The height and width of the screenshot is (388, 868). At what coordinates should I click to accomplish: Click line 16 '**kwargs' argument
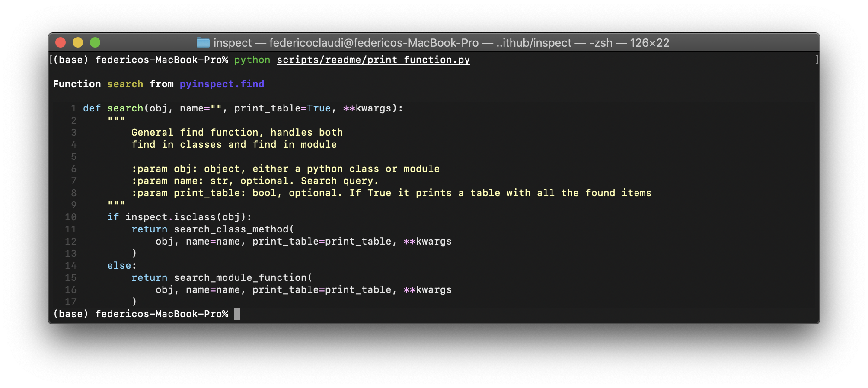[x=428, y=289]
